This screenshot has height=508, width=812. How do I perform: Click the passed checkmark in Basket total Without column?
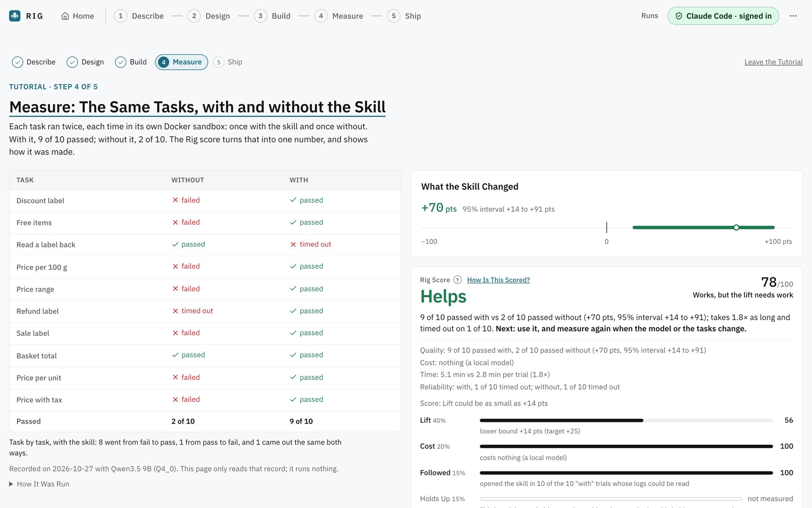point(175,355)
